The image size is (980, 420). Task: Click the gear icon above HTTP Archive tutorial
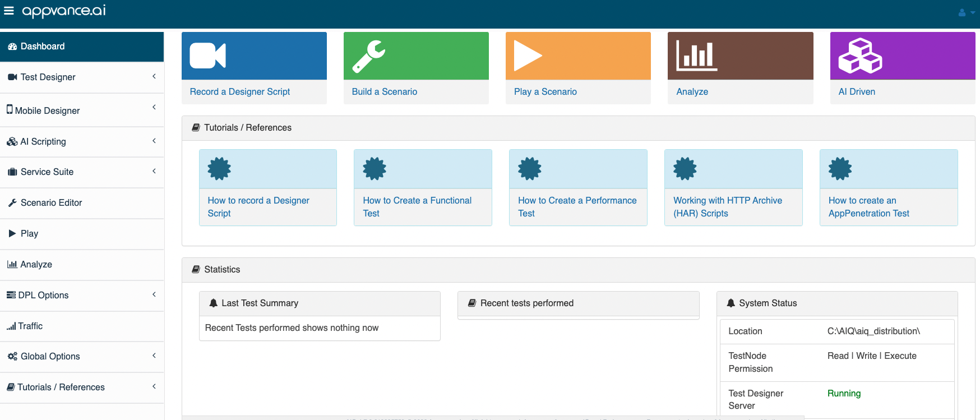[685, 169]
